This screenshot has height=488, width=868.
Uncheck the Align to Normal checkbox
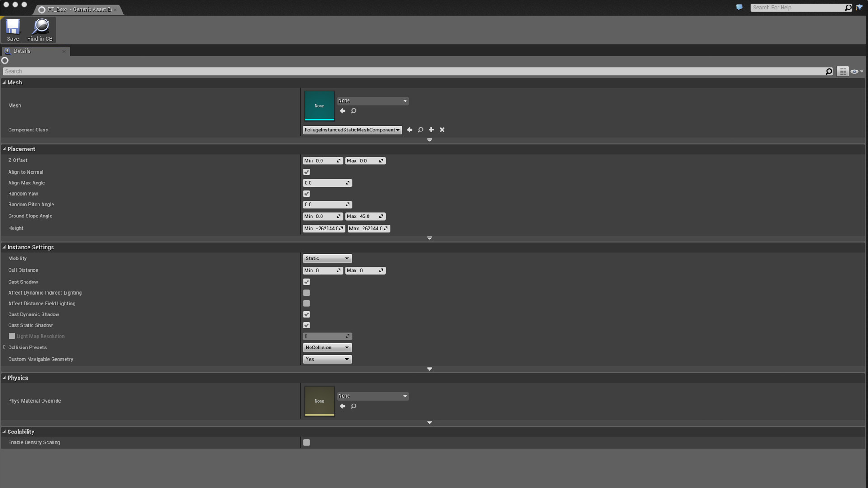[x=306, y=172]
